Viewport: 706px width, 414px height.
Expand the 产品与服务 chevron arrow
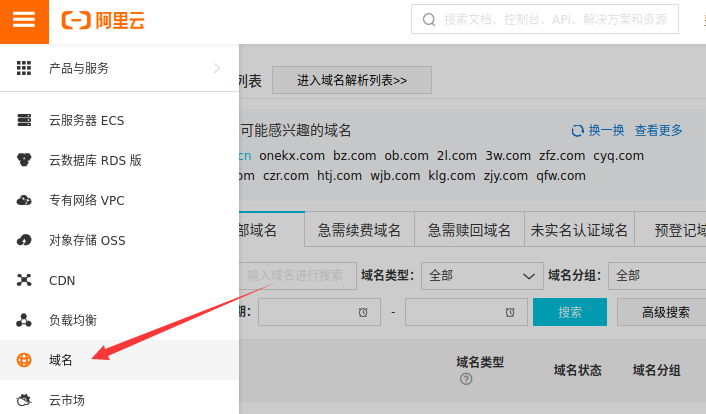(217, 68)
